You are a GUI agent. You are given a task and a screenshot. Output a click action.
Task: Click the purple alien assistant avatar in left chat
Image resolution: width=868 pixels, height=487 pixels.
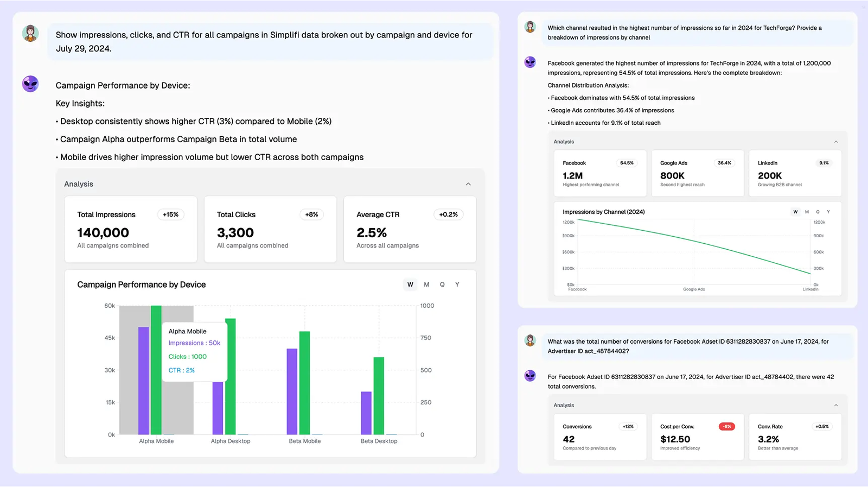tap(30, 84)
